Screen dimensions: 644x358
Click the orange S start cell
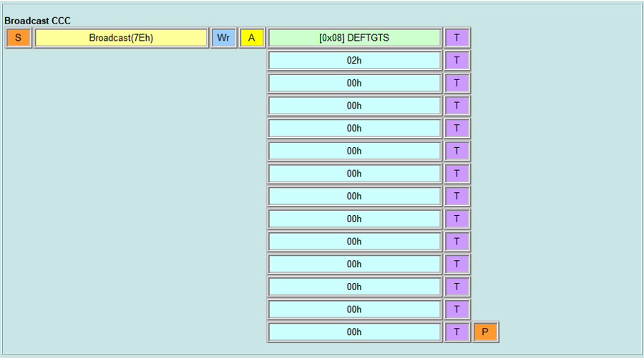point(18,38)
